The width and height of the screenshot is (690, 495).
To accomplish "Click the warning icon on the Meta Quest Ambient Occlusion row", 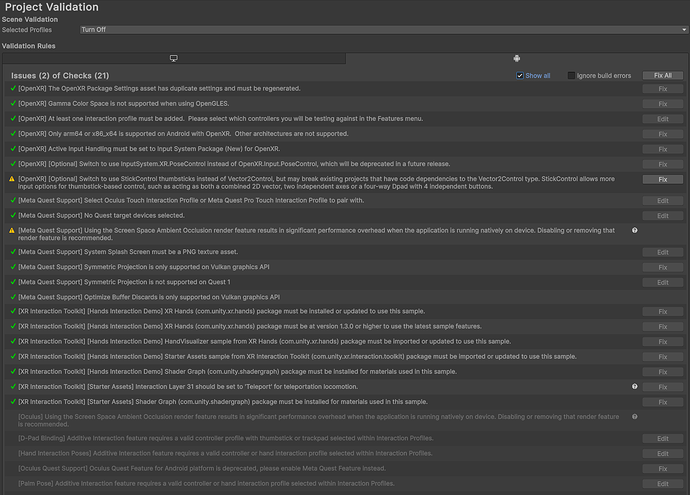I will coord(12,230).
